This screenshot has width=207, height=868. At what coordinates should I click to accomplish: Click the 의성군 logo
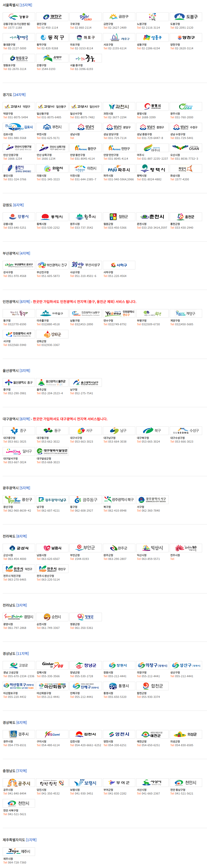coord(186,734)
